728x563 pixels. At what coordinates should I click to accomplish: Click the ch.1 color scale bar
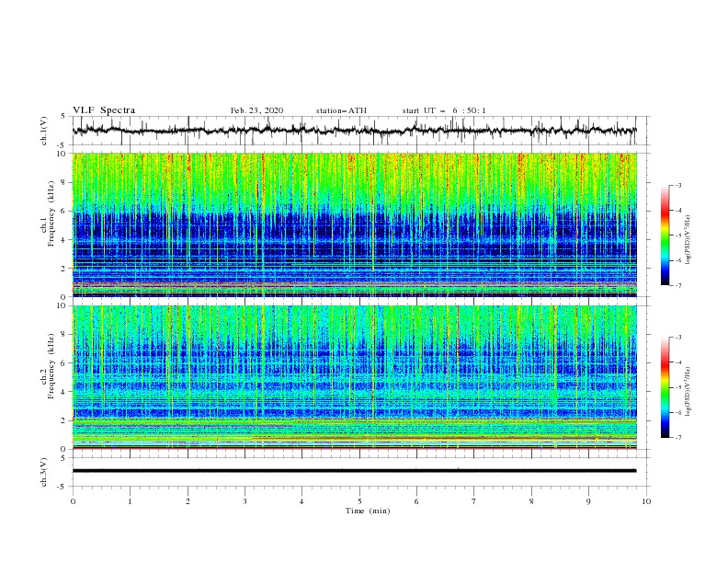pos(665,235)
